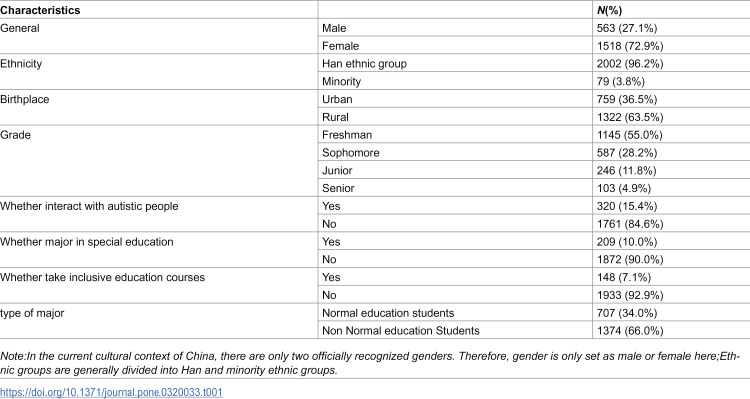Click the Female count 1518 (72.9%)
Screen dimensions: 750x399
630,46
